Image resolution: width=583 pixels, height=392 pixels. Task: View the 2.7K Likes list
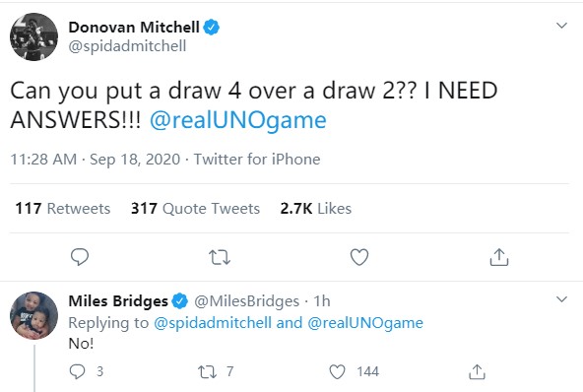(x=316, y=208)
